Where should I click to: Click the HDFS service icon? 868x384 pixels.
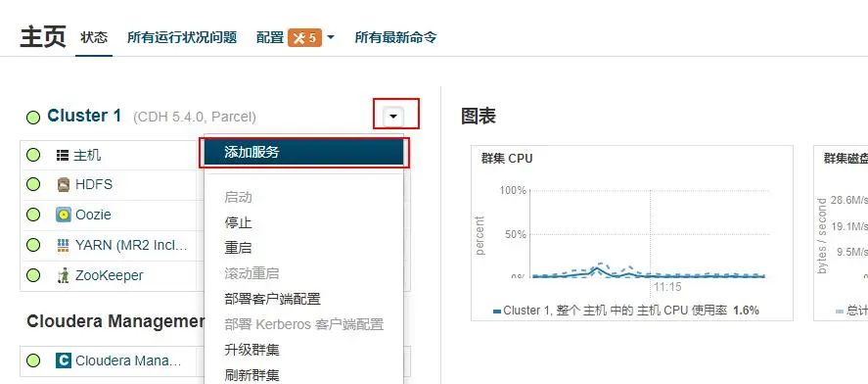coord(64,184)
